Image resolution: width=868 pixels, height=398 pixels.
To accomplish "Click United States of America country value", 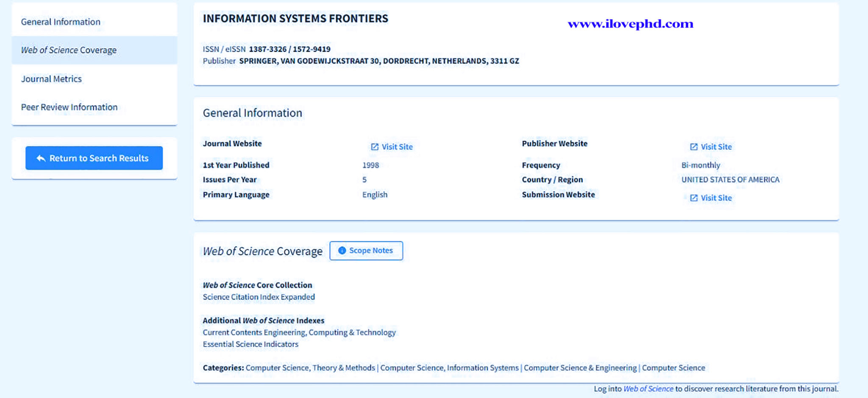I will pos(730,180).
